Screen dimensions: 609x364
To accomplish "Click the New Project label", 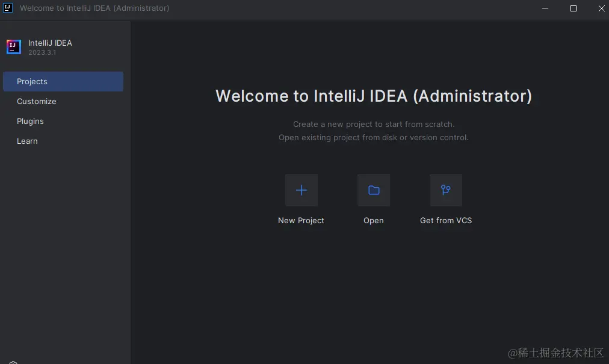I will click(x=301, y=220).
